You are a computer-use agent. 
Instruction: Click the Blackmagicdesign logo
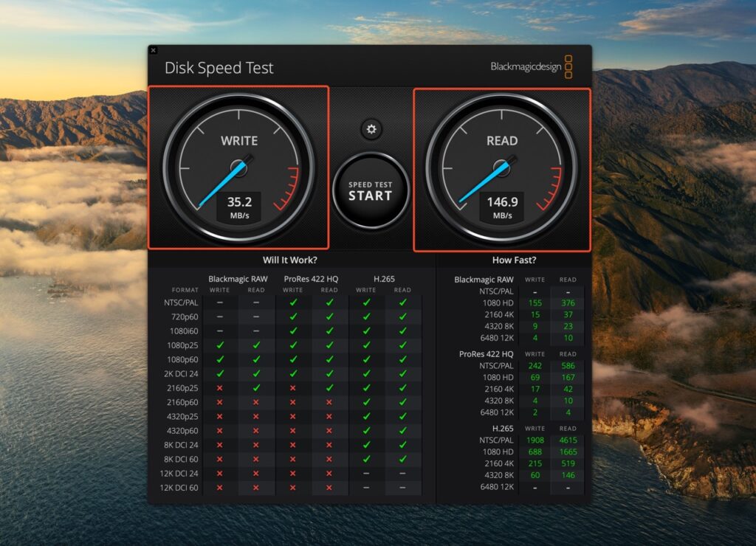(x=526, y=66)
